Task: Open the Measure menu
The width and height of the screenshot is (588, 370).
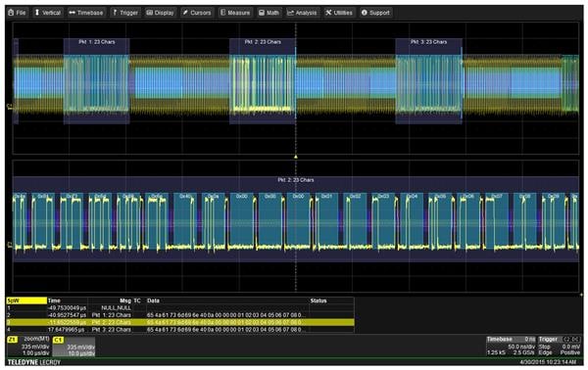Action: (235, 13)
